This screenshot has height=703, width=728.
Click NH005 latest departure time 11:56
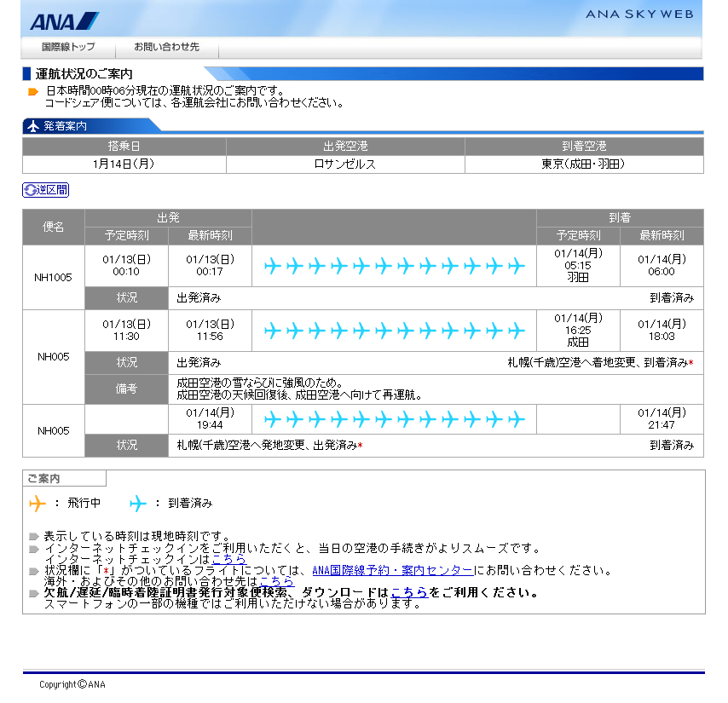pos(210,331)
